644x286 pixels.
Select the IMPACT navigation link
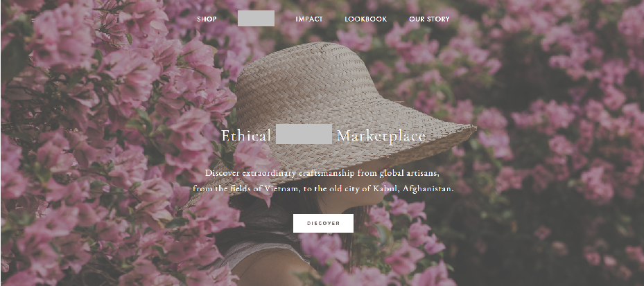[x=309, y=19]
